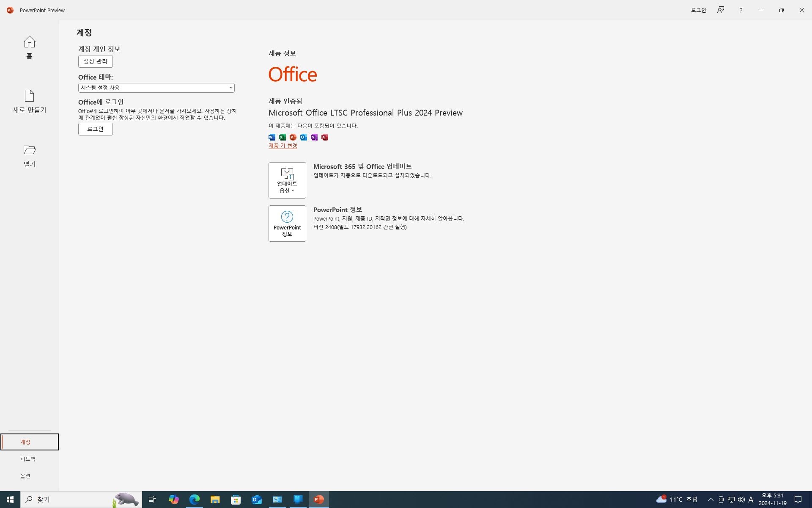This screenshot has height=508, width=812.
Task: Open Outlook from the taskbar
Action: 256,500
